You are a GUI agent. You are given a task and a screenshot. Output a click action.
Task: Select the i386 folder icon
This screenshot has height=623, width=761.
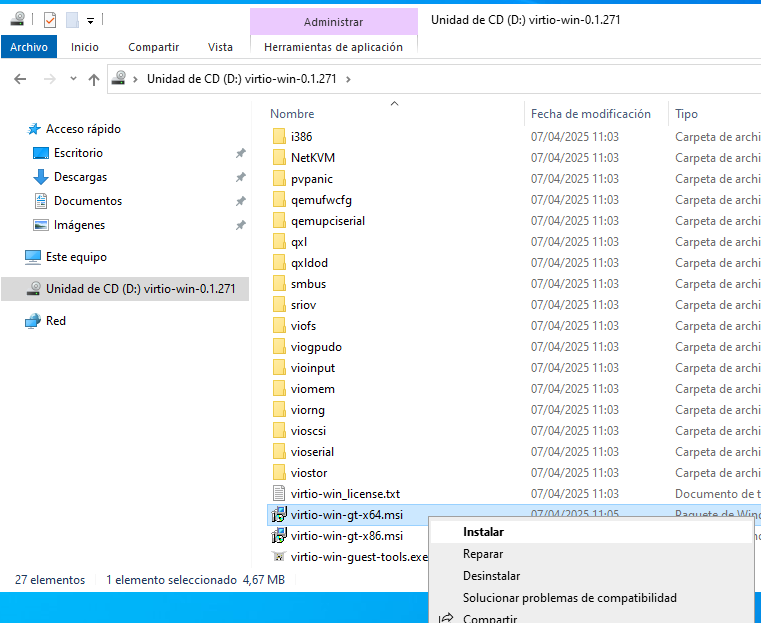click(279, 136)
